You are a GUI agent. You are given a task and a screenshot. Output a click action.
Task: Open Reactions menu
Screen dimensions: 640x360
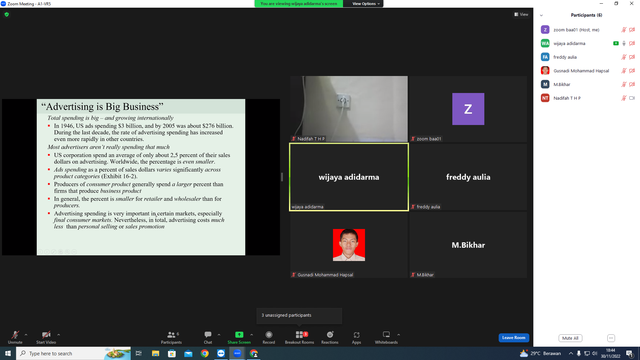coord(330,337)
